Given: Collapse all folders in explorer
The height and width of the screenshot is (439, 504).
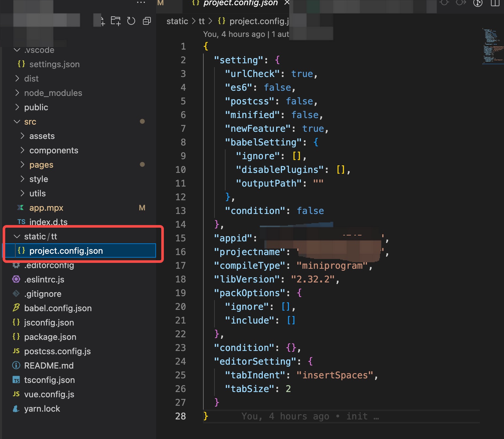Looking at the screenshot, I should (x=147, y=21).
